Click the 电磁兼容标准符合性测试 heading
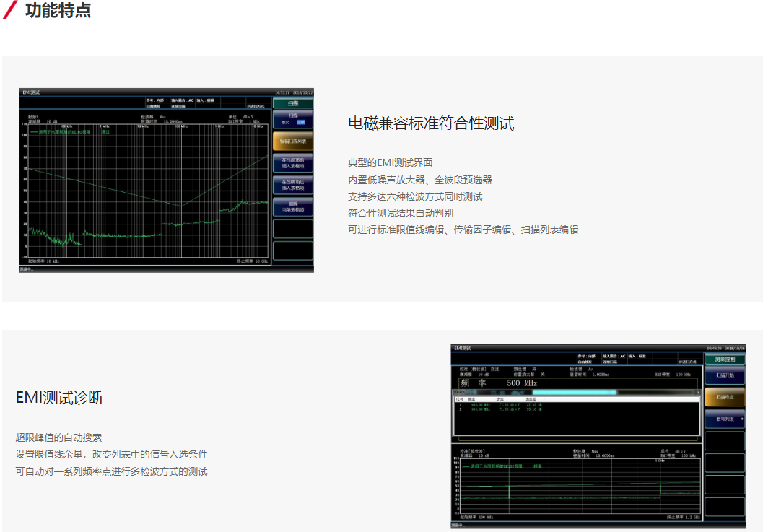Screen dimensions: 763x532 click(x=431, y=123)
